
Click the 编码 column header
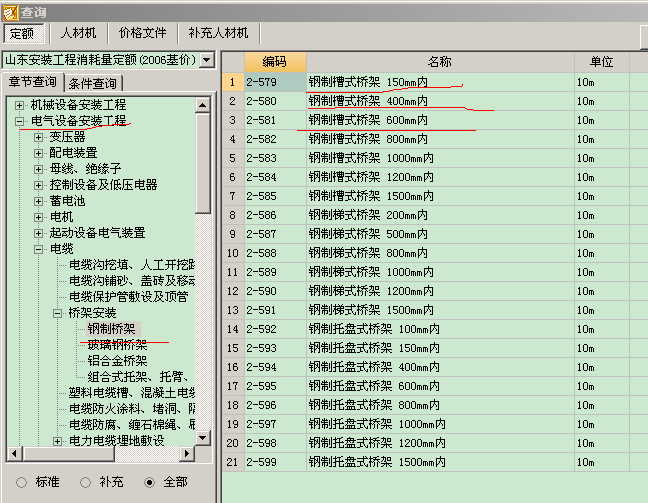tap(275, 62)
